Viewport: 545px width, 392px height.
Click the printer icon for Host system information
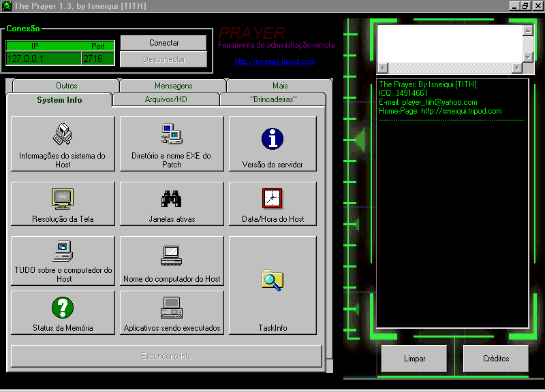point(63,135)
